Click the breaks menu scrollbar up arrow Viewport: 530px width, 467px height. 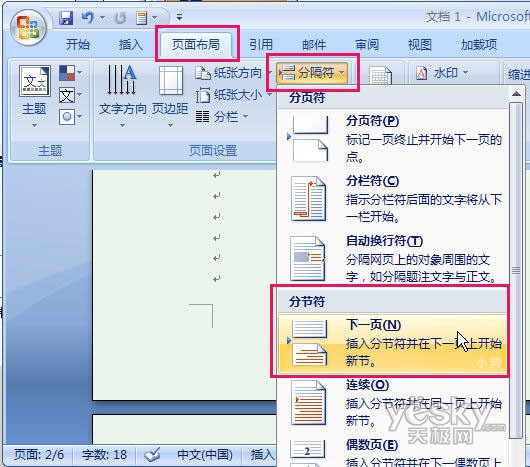point(516,94)
